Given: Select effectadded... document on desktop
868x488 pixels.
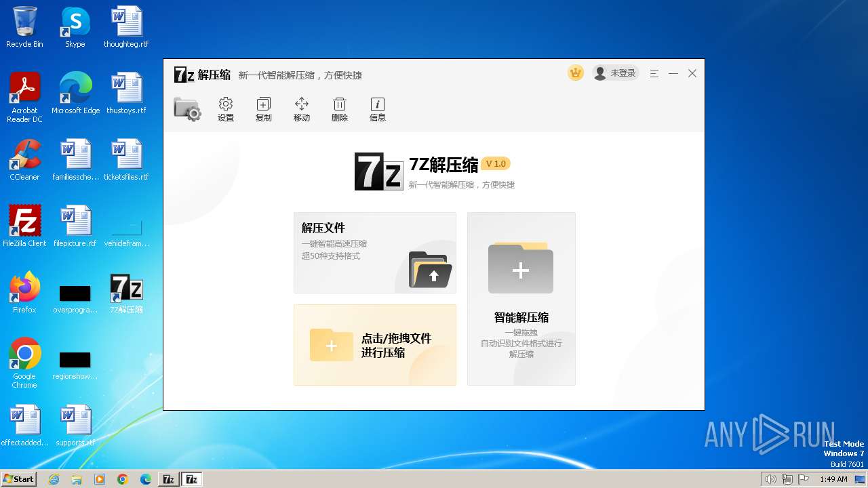Looking at the screenshot, I should (24, 426).
